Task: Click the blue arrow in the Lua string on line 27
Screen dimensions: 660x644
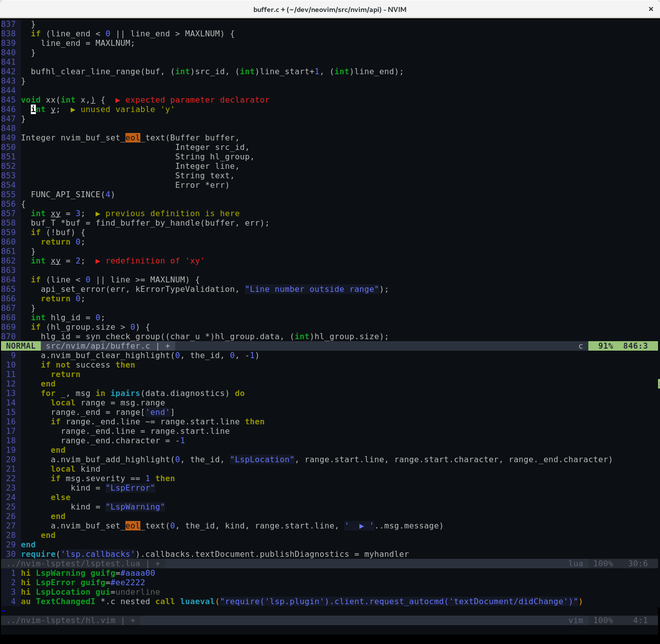Action: pos(362,526)
